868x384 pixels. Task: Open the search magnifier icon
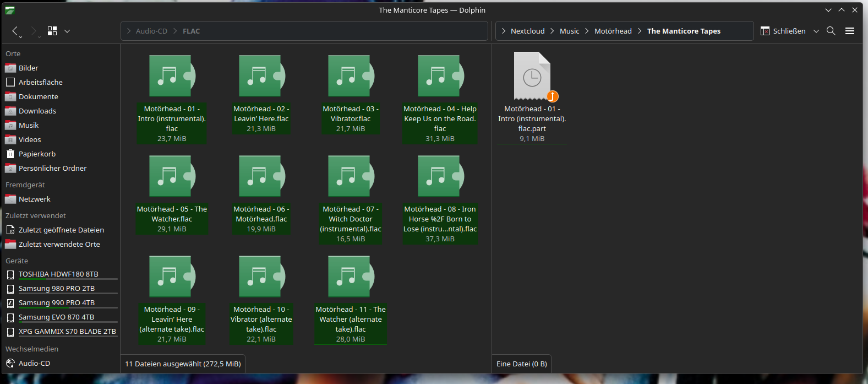point(831,31)
